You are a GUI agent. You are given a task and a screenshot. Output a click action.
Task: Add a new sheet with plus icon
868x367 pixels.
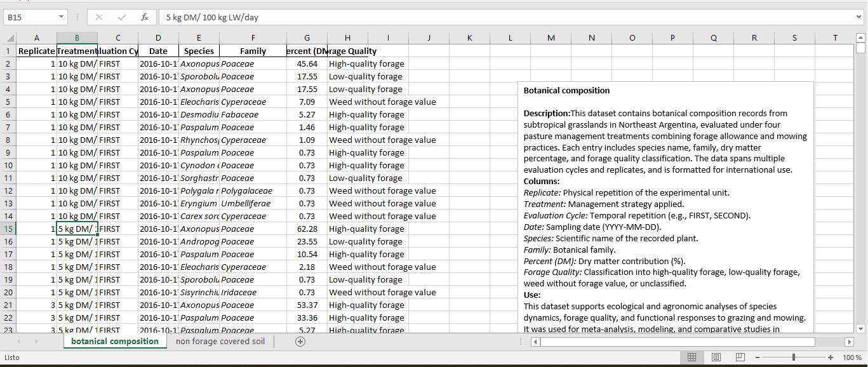pos(300,342)
